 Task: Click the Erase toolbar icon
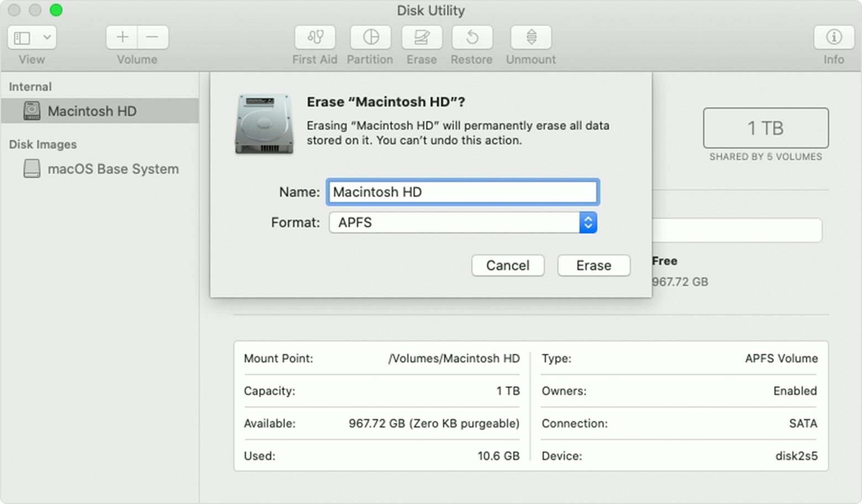click(x=422, y=37)
